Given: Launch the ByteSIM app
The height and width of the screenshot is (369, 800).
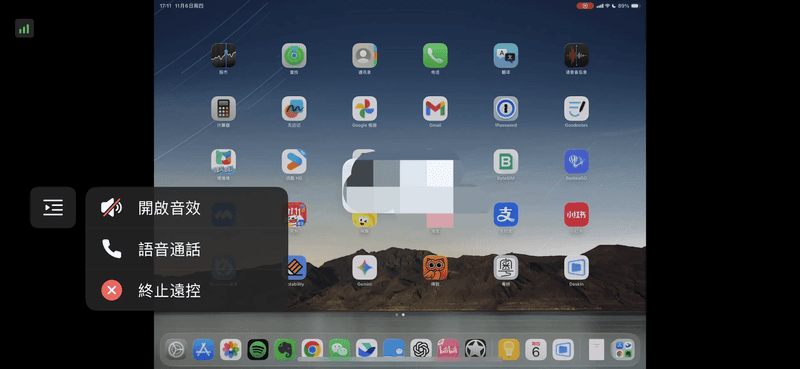Looking at the screenshot, I should click(x=506, y=162).
